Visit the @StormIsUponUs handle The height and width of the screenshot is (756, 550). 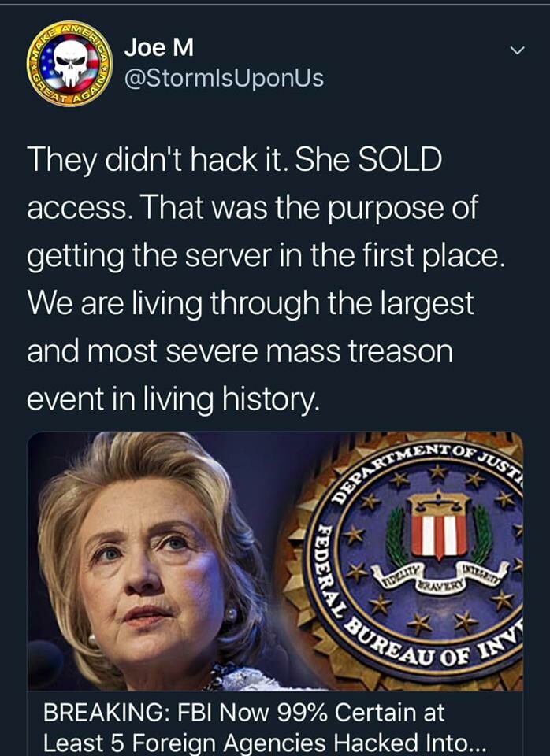(224, 79)
